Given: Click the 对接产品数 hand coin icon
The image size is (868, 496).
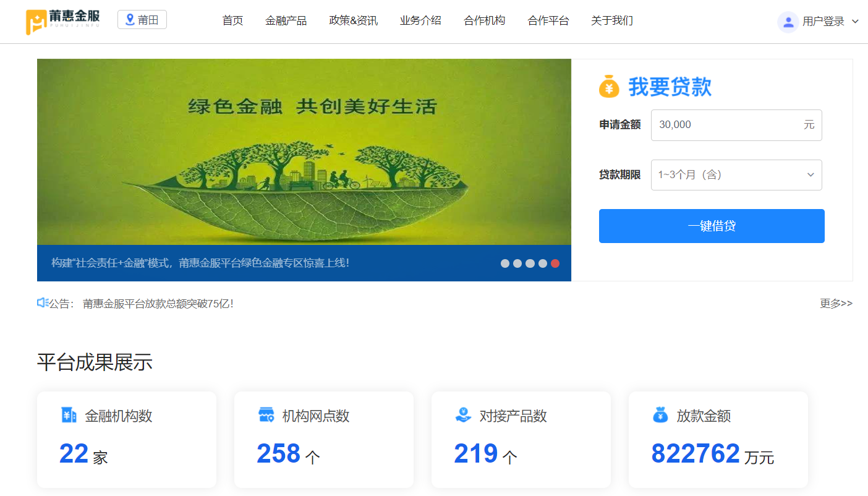Looking at the screenshot, I should click(463, 415).
